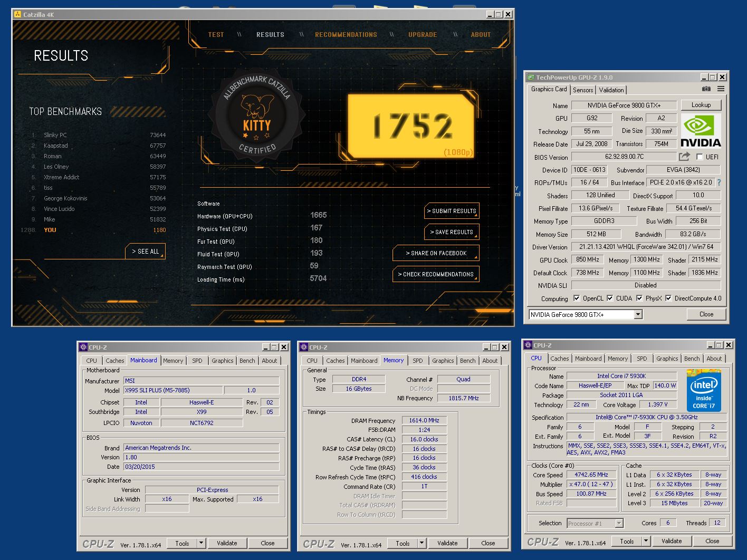Click the Hardware (GPU+CPU) score 1665
The height and width of the screenshot is (560, 747).
coord(318,215)
